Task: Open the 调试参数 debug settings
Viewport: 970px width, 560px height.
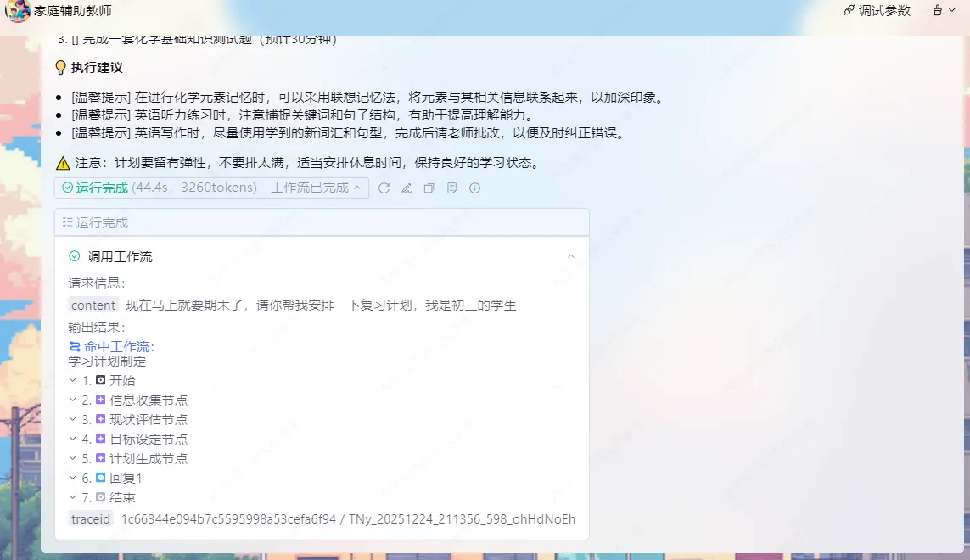Action: [877, 11]
